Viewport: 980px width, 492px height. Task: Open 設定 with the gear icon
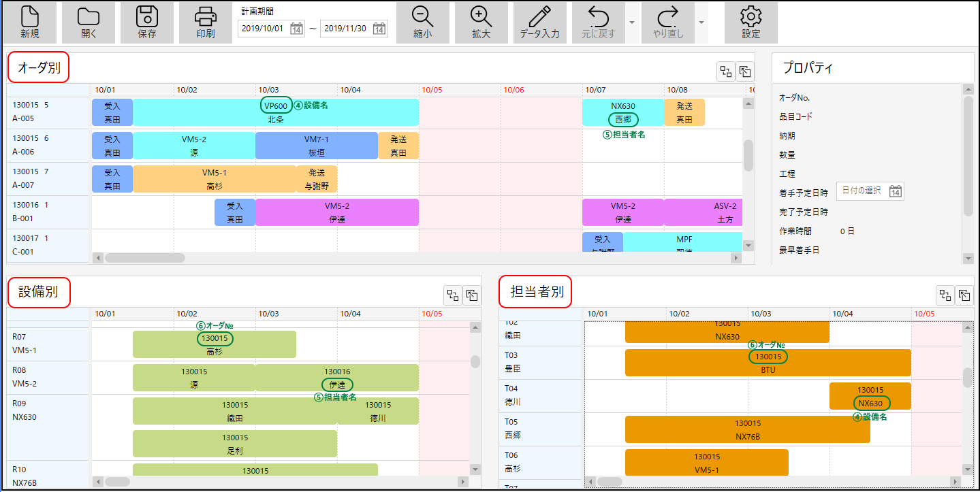tap(750, 22)
